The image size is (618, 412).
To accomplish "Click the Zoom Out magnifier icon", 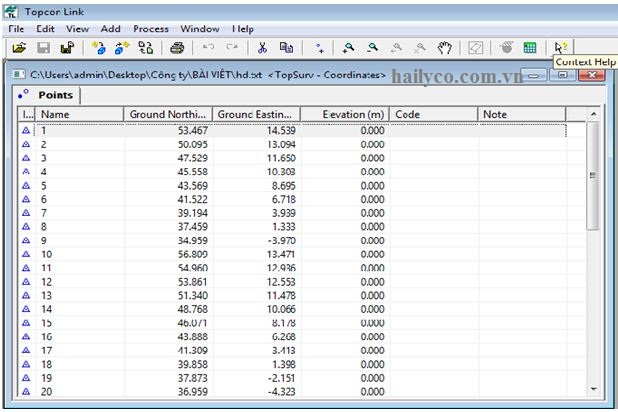I will (372, 48).
